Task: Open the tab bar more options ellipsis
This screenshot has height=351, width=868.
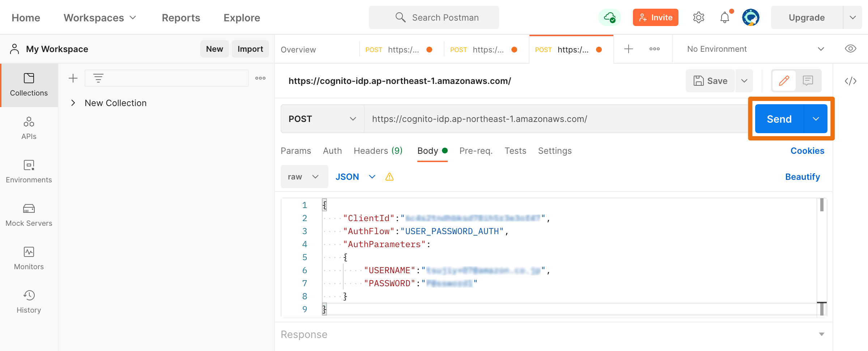Action: (655, 49)
